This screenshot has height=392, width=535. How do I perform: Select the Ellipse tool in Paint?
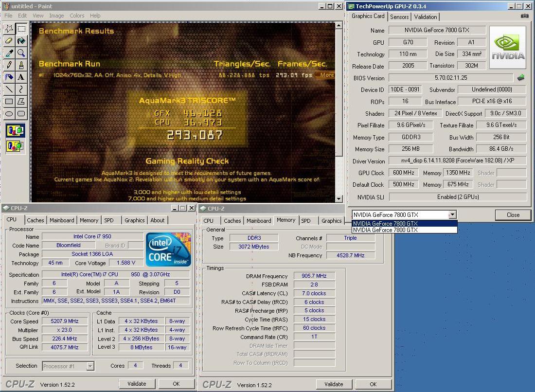9,114
